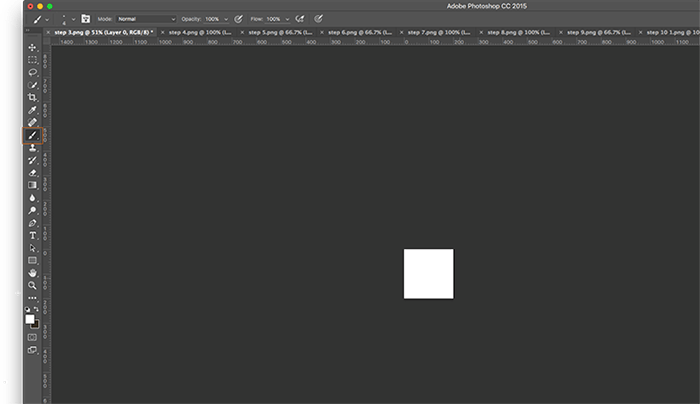Viewport: 700px width, 404px height.
Task: Select the Eraser tool
Action: pyautogui.click(x=32, y=173)
